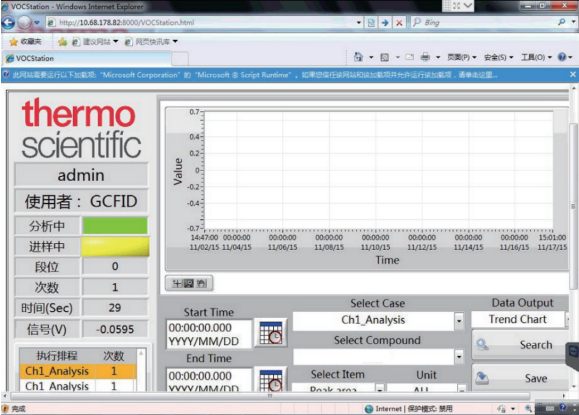Click the Print icon in command bar

click(425, 57)
